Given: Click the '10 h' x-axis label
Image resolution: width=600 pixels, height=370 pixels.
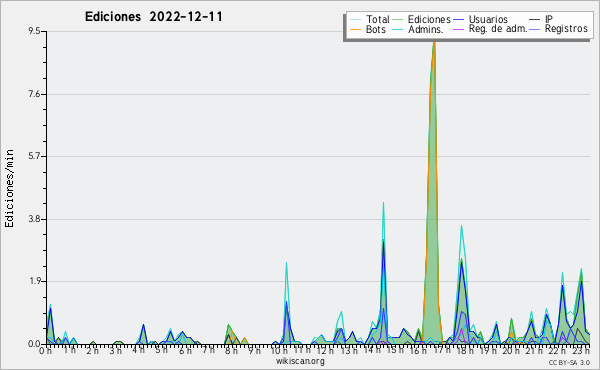Looking at the screenshot, I should (x=279, y=351).
